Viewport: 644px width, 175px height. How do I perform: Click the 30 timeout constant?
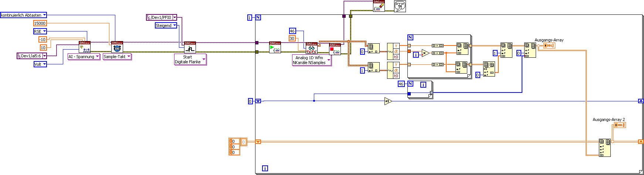pyautogui.click(x=292, y=38)
